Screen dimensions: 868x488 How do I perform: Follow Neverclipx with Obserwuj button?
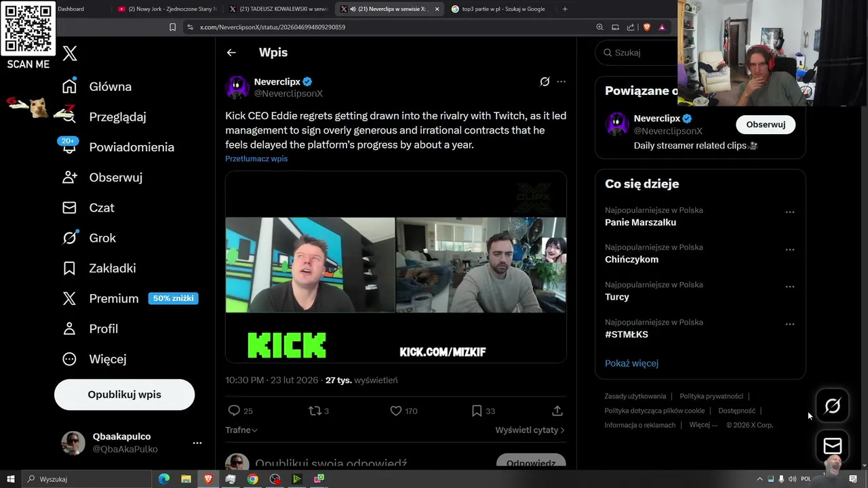tap(766, 125)
